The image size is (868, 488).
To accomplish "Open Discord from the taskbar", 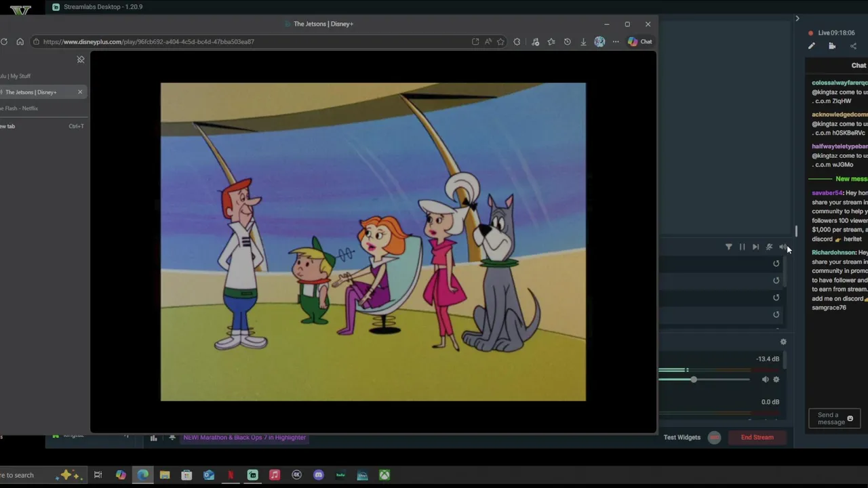I will pos(319,475).
